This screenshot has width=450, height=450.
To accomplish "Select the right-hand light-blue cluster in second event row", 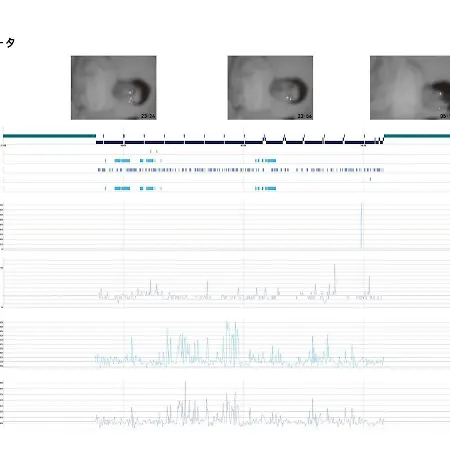I will [266, 161].
